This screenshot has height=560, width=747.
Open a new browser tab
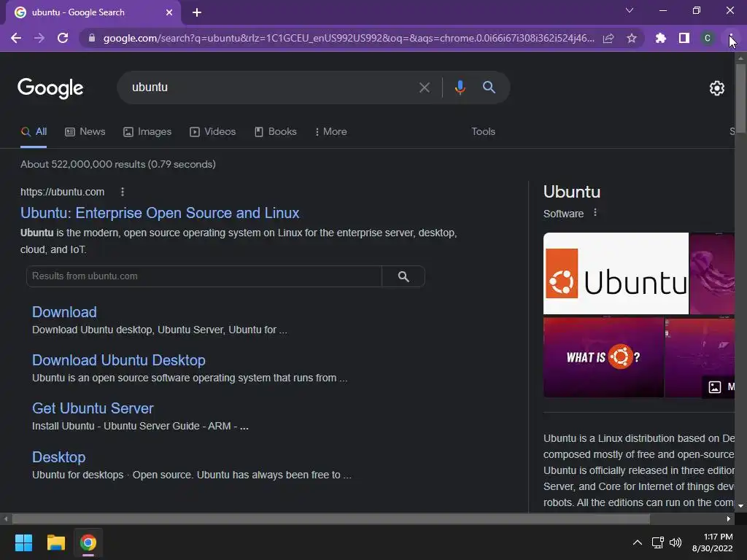pyautogui.click(x=197, y=12)
